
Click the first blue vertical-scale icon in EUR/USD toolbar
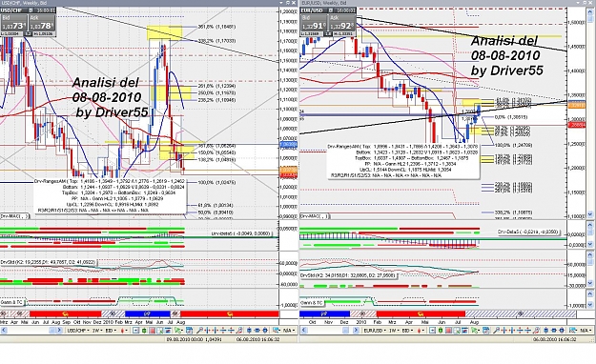coord(545,331)
